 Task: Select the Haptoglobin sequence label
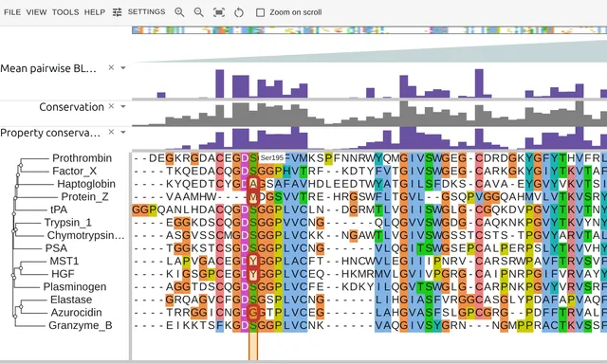pyautogui.click(x=86, y=184)
